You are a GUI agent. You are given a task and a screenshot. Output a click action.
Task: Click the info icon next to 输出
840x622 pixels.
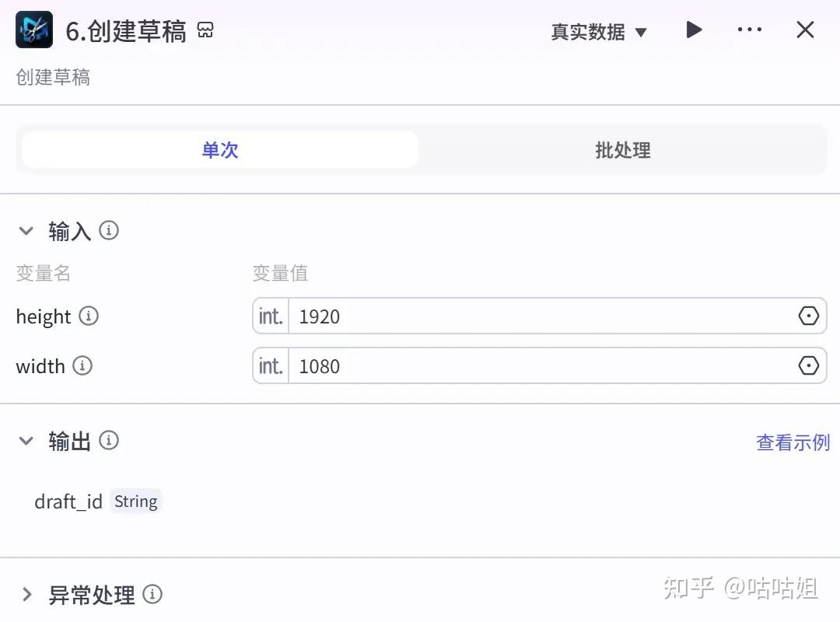(109, 441)
